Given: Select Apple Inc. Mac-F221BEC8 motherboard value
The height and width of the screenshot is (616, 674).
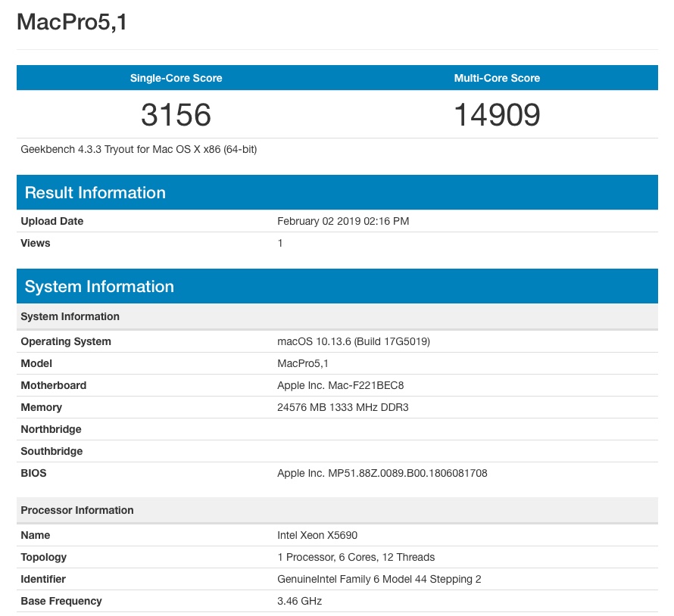Looking at the screenshot, I should pyautogui.click(x=341, y=385).
